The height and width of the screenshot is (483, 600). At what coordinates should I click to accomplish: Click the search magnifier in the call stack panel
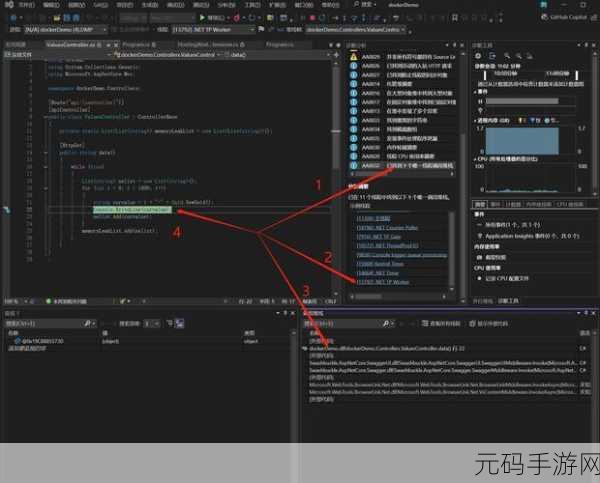[x=386, y=324]
